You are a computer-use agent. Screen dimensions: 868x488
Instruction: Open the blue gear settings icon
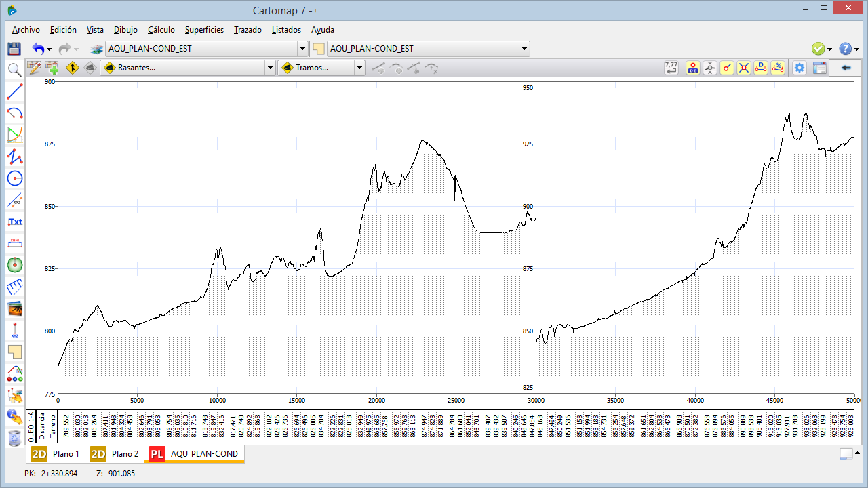pyautogui.click(x=800, y=68)
